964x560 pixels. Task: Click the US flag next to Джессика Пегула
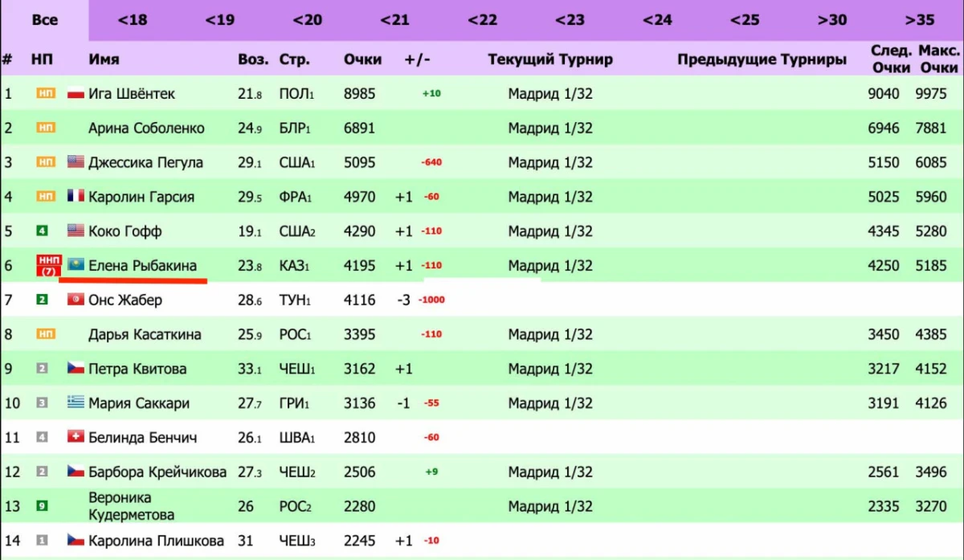(x=76, y=162)
